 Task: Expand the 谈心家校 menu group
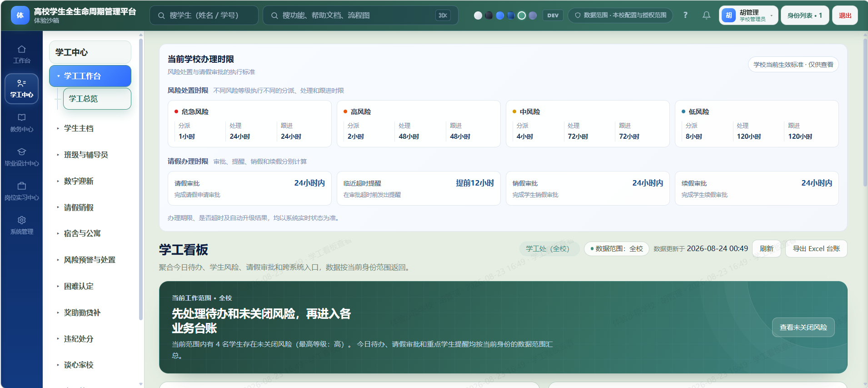click(90, 365)
